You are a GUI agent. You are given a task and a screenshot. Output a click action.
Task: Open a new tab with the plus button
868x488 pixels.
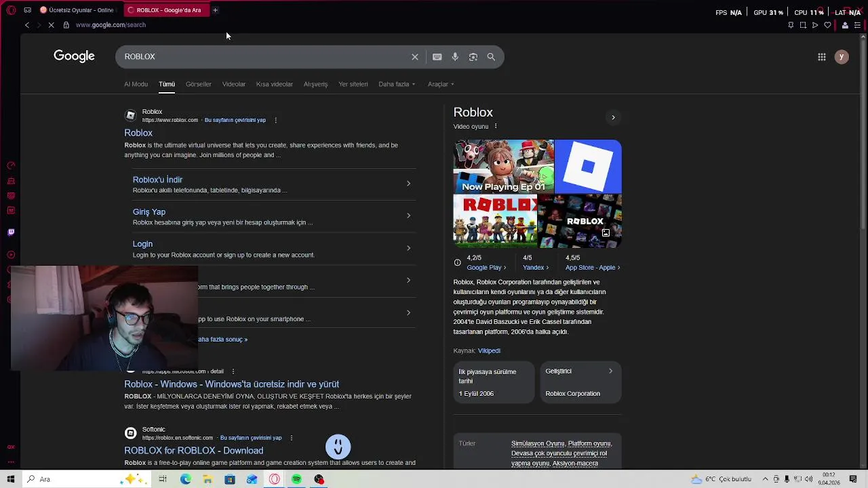(x=215, y=10)
